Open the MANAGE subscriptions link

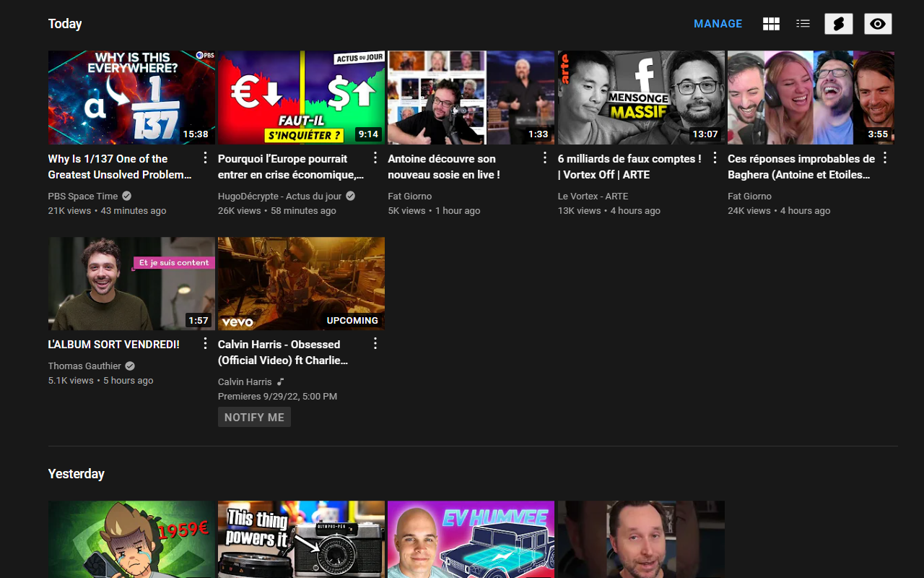(718, 24)
